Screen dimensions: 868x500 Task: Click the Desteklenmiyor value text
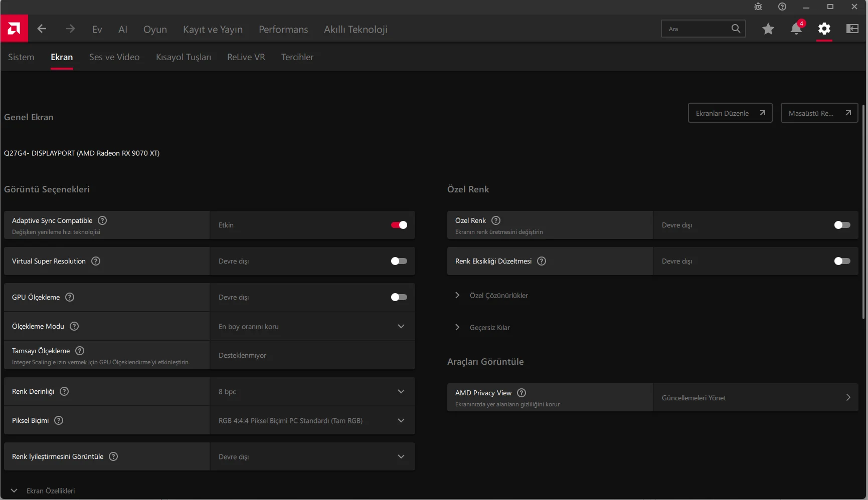pos(242,355)
